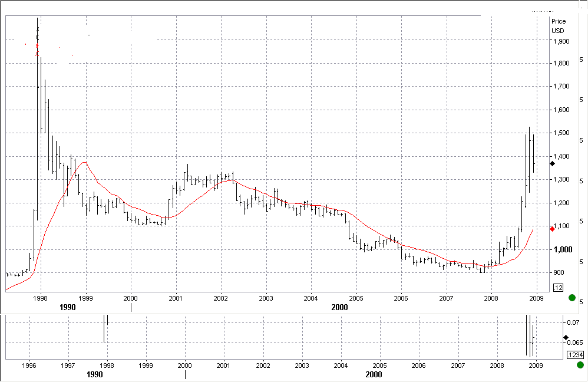The width and height of the screenshot is (588, 382).
Task: Click the 1,700 price axis label
Action: coord(561,86)
